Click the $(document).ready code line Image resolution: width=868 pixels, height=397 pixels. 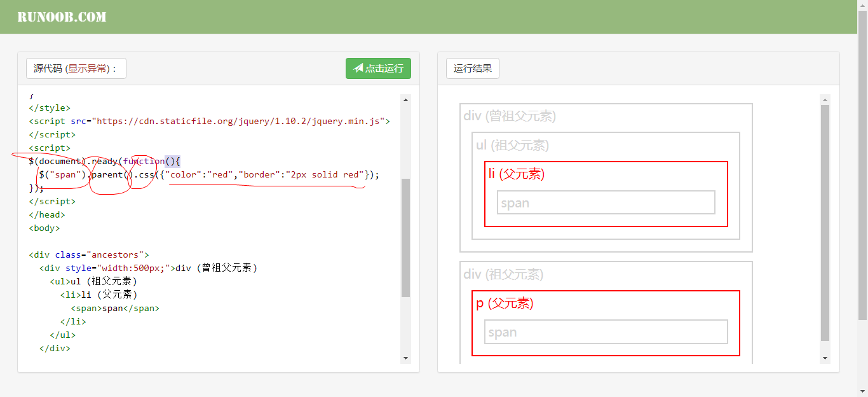[x=105, y=161]
